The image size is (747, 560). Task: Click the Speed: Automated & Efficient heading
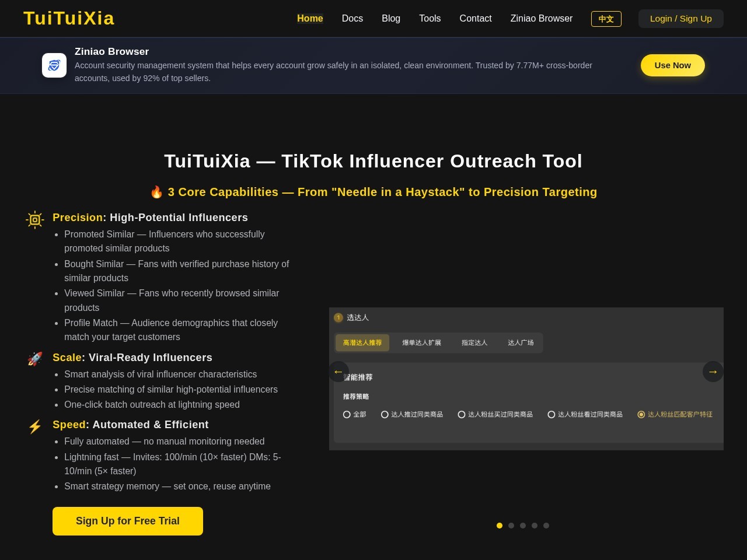point(131,425)
